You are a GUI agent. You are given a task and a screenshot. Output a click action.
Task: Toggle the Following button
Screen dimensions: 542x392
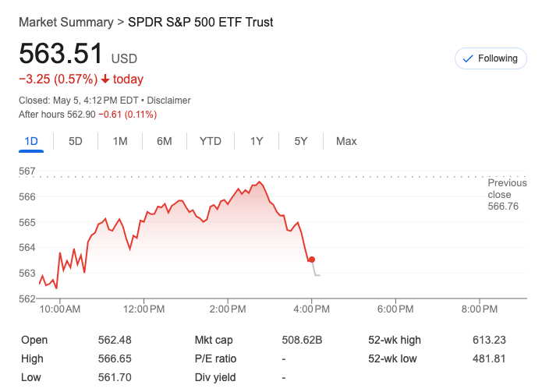(x=490, y=58)
